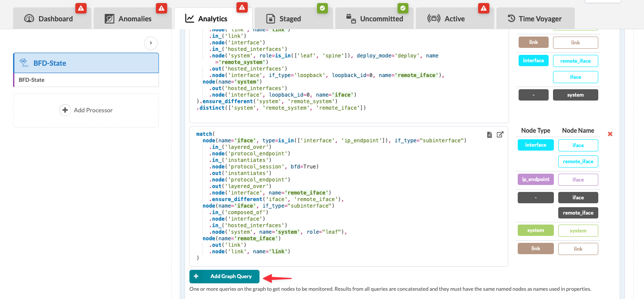
Task: Remove the match query with red X
Action: [x=610, y=134]
